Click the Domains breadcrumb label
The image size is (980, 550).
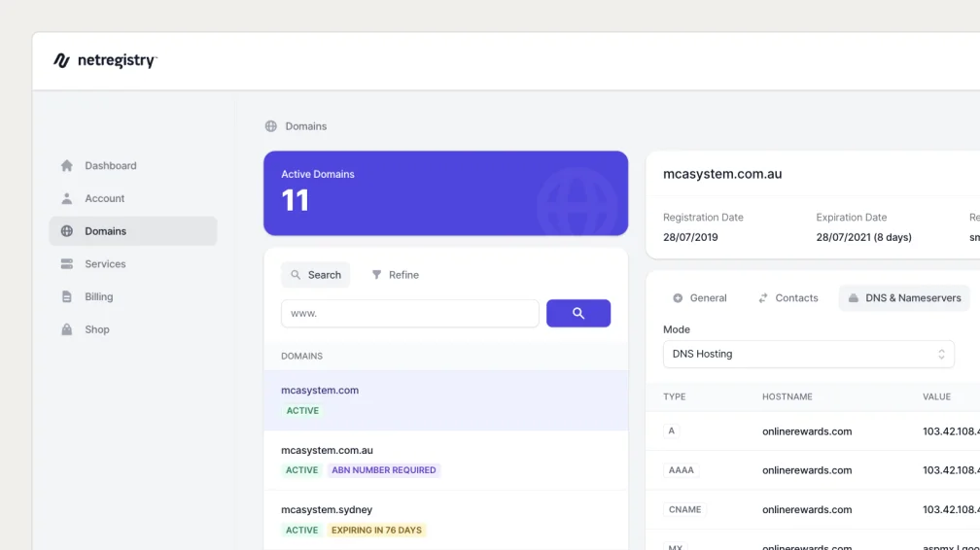306,126
